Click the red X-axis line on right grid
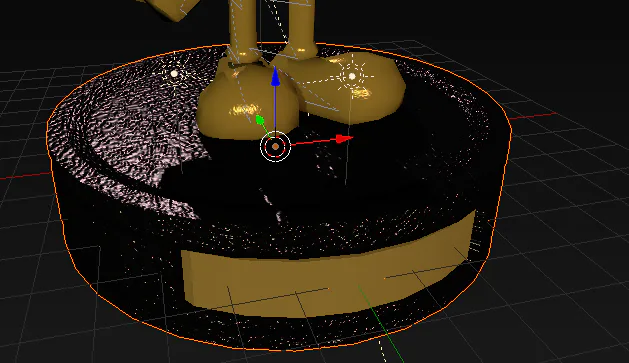The width and height of the screenshot is (629, 363). pos(533,116)
